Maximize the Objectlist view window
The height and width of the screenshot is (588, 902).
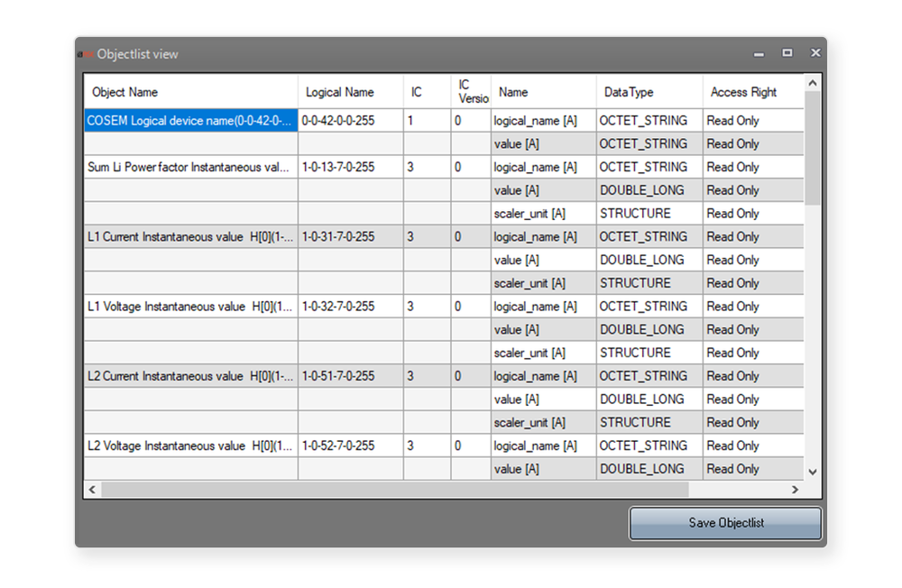click(787, 53)
